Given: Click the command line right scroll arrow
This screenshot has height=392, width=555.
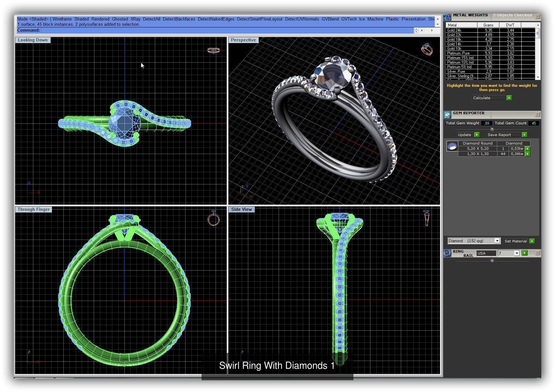Looking at the screenshot, I should pos(432,30).
